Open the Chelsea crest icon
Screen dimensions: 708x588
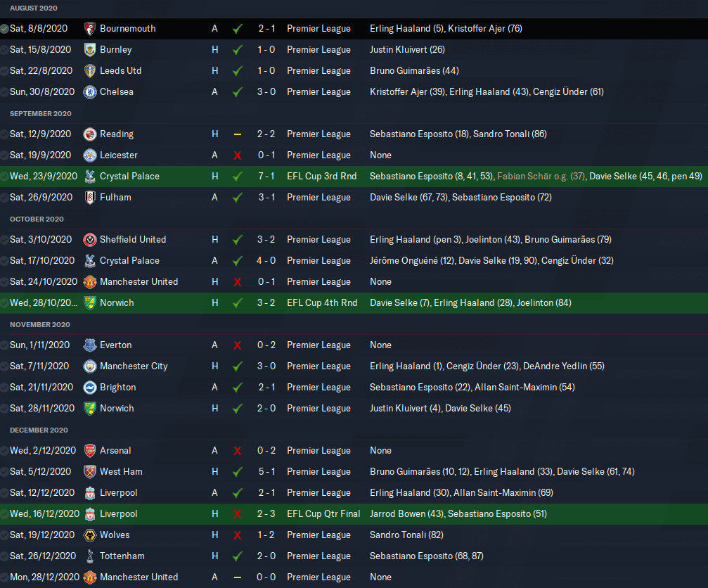click(90, 91)
